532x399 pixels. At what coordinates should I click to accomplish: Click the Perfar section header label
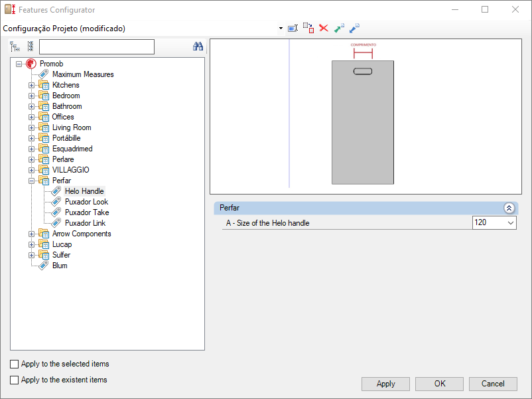click(x=230, y=208)
